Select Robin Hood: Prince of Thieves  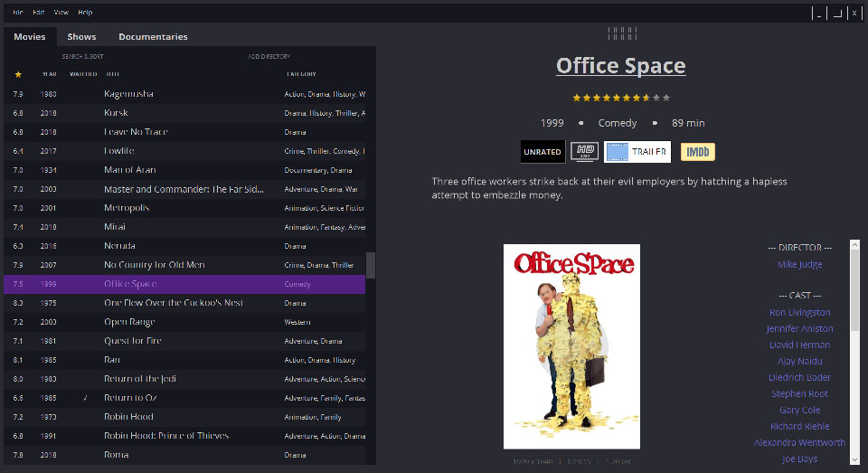[x=184, y=436]
